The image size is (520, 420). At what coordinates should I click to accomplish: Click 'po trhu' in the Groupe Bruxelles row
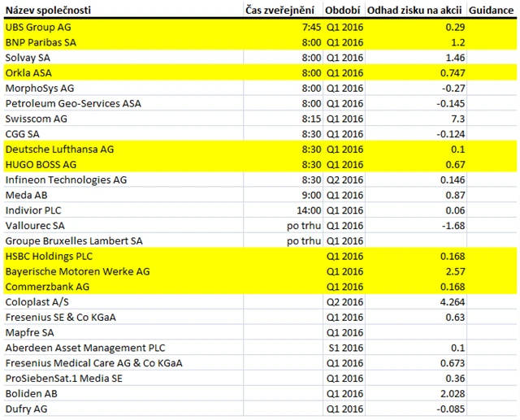(304, 240)
